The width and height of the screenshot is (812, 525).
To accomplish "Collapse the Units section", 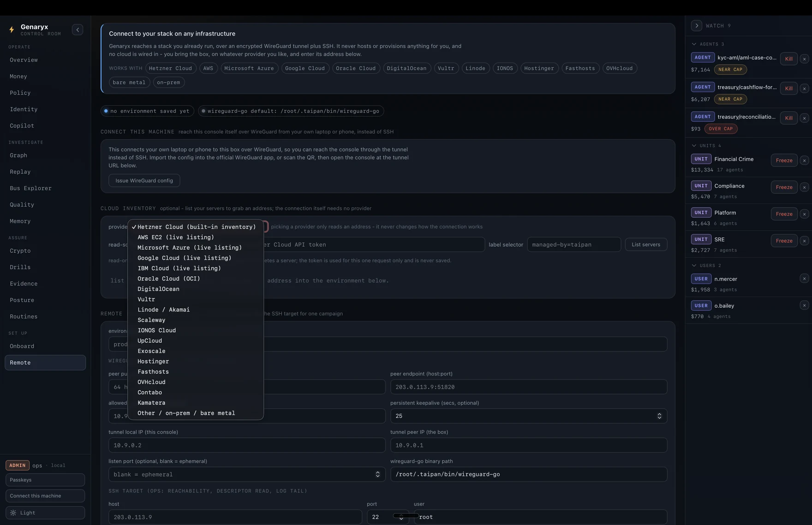I will (x=694, y=146).
